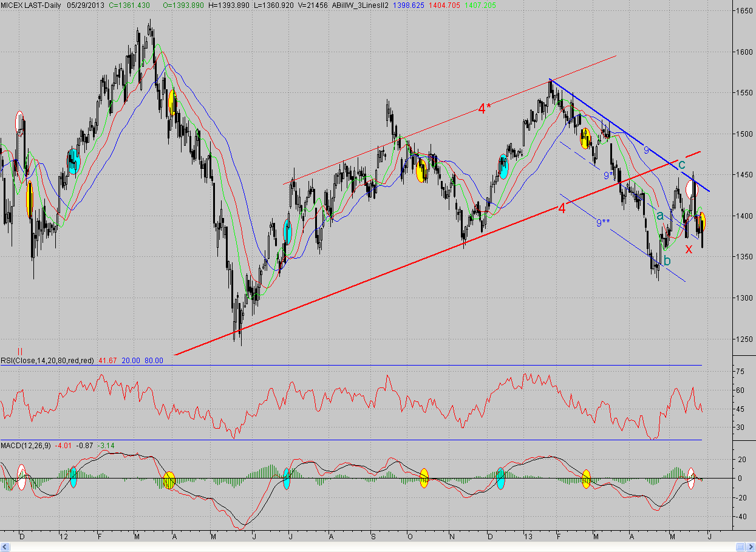Click the blue 9* label near March
Viewport: 756px width, 552px height.
point(608,175)
